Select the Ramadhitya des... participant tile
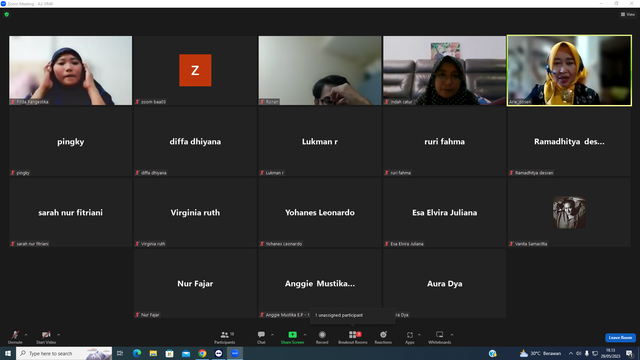640x360 pixels. tap(569, 141)
